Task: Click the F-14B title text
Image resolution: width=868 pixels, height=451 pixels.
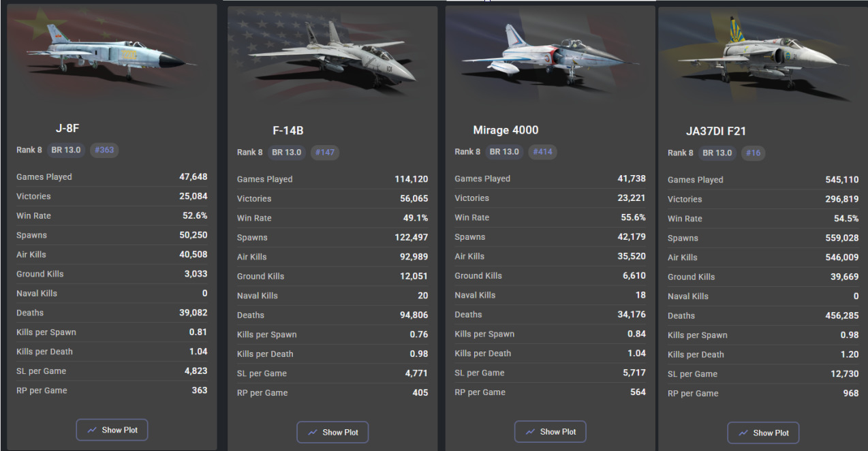Action: click(x=288, y=130)
